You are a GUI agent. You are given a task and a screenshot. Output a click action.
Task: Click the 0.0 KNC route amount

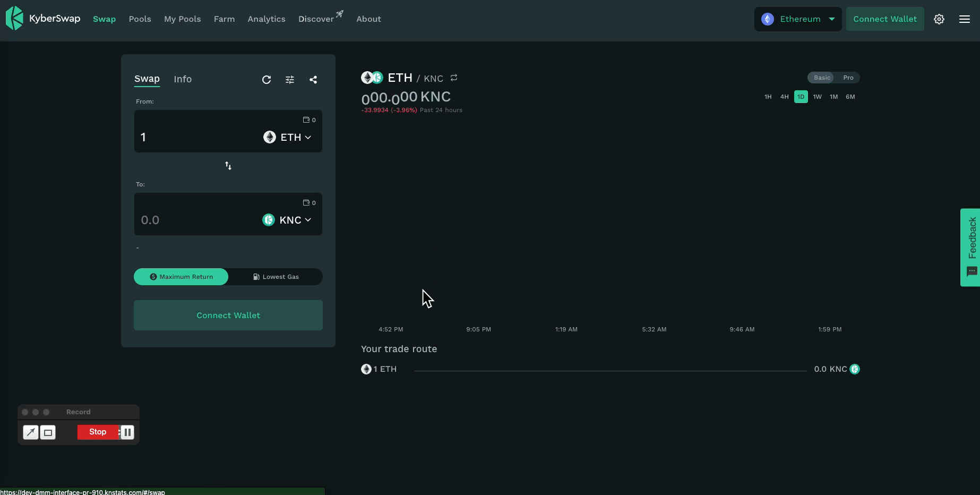(x=831, y=369)
